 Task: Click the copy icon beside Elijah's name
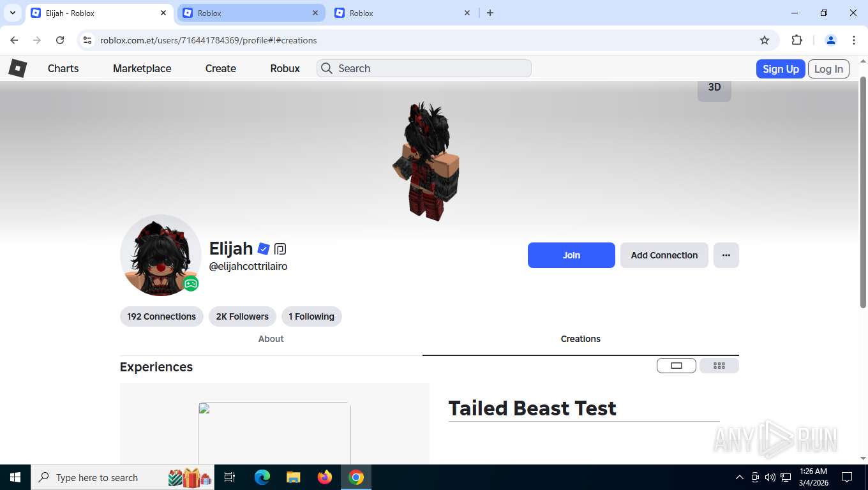pyautogui.click(x=280, y=249)
